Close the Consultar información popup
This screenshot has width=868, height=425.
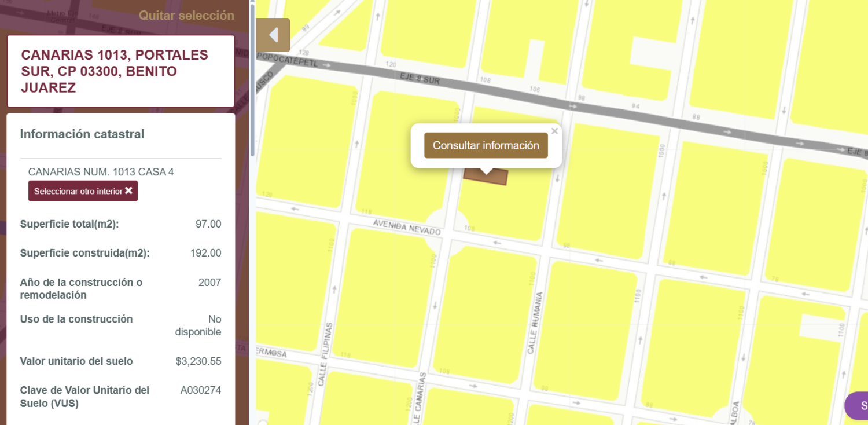click(554, 131)
